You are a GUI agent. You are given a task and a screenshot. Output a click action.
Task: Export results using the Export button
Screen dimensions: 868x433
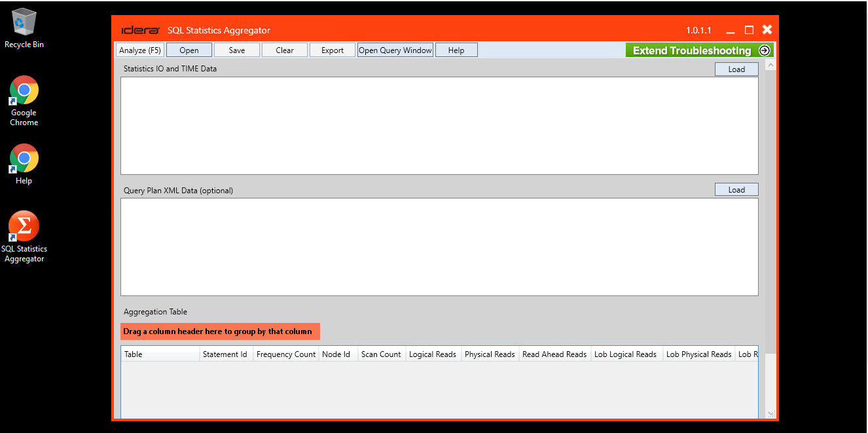[x=333, y=50]
